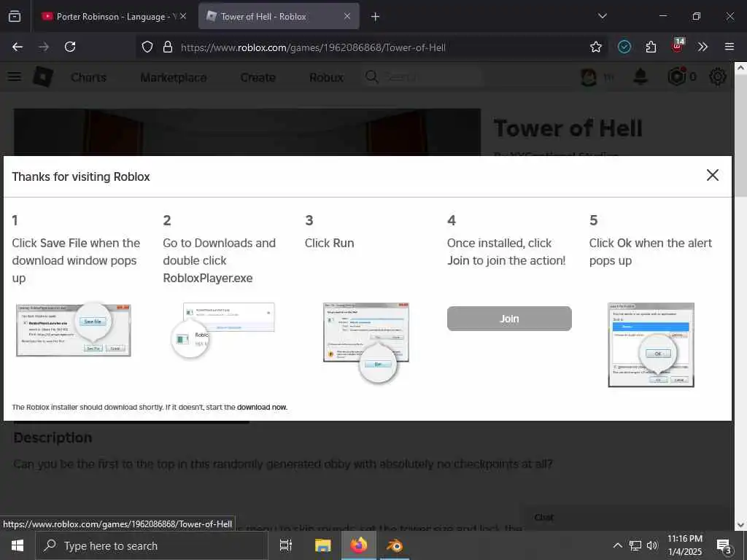This screenshot has width=747, height=560.
Task: Click the Chat panel header
Action: tap(544, 517)
